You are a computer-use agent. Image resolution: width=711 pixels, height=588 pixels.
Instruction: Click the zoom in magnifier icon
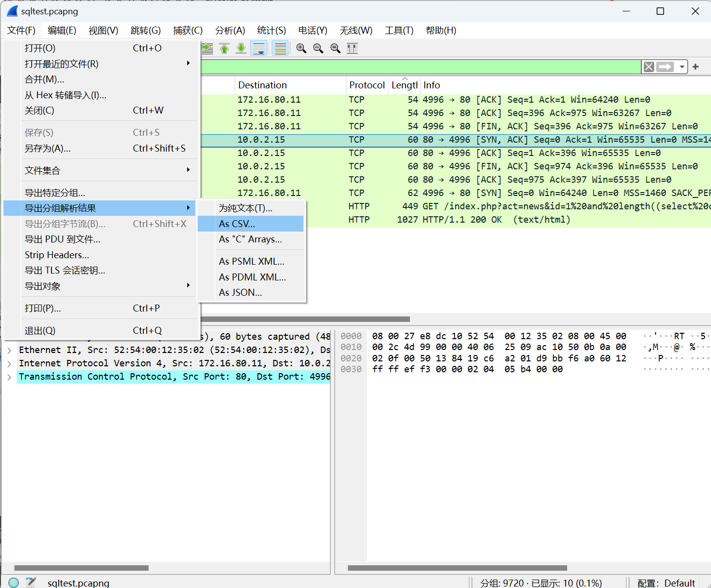coord(301,48)
